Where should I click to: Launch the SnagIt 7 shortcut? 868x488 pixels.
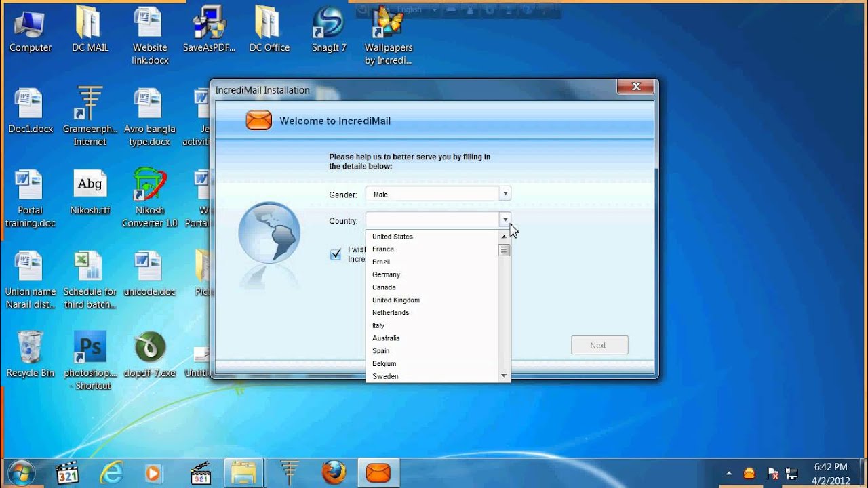pos(329,30)
